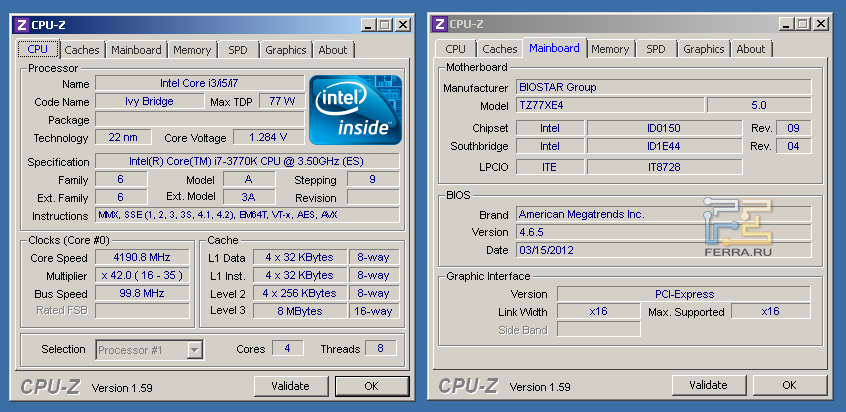Viewport: 846px width, 412px height.
Task: Switch to SPD tab in left window
Action: coord(238,50)
